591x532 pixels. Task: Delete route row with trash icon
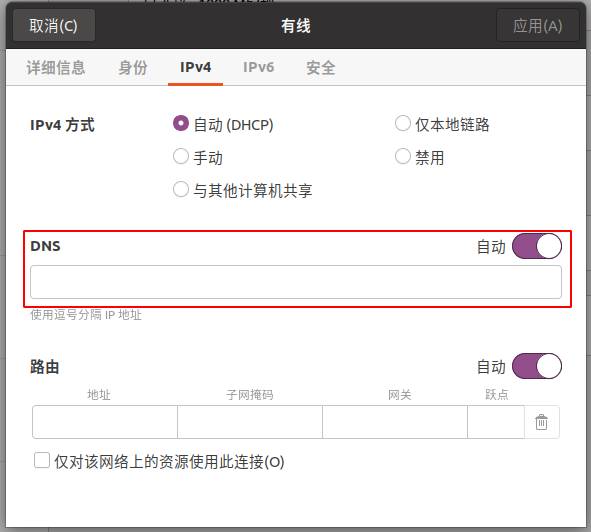(x=542, y=422)
